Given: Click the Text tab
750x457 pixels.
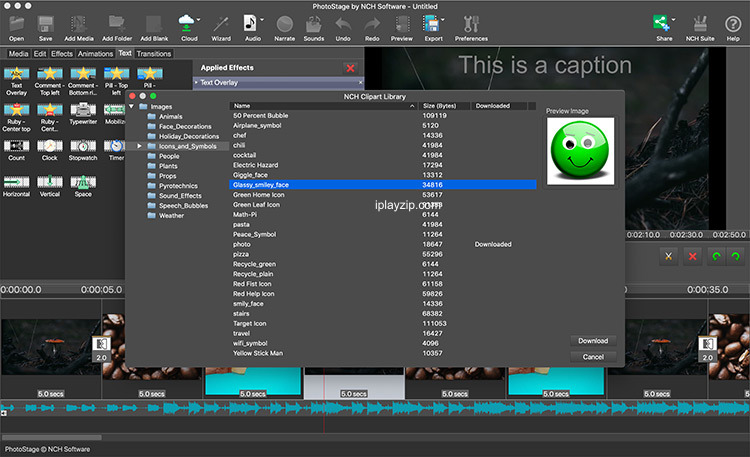Looking at the screenshot, I should [x=125, y=54].
